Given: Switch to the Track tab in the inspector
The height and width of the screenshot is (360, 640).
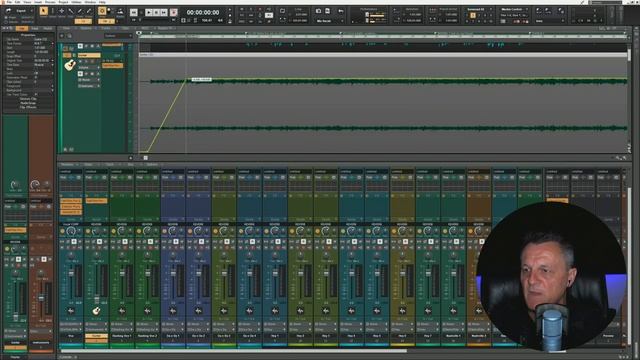Looking at the screenshot, I should coord(35,29).
